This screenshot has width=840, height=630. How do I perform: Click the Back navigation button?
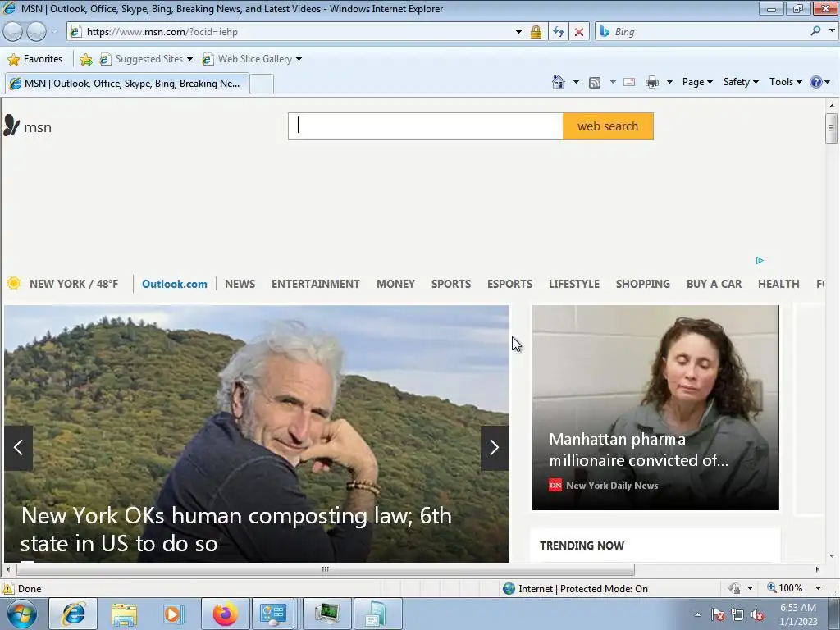13,32
